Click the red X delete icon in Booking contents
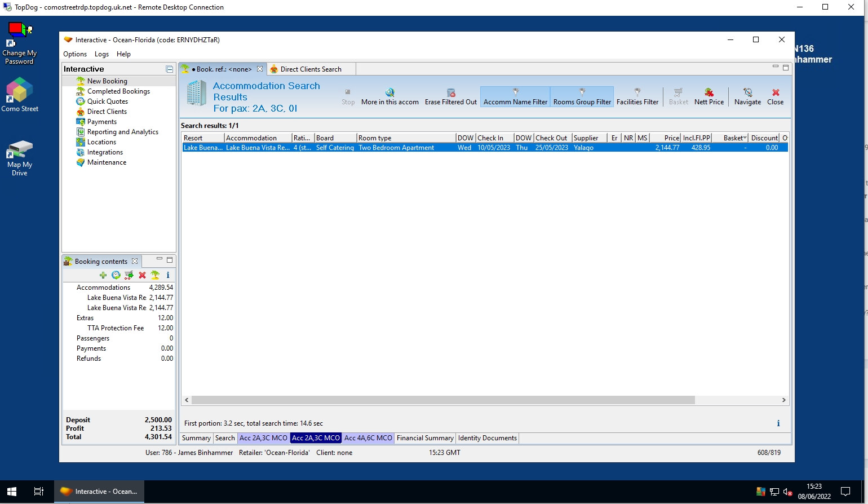Screen dimensions: 868x504 click(142, 275)
